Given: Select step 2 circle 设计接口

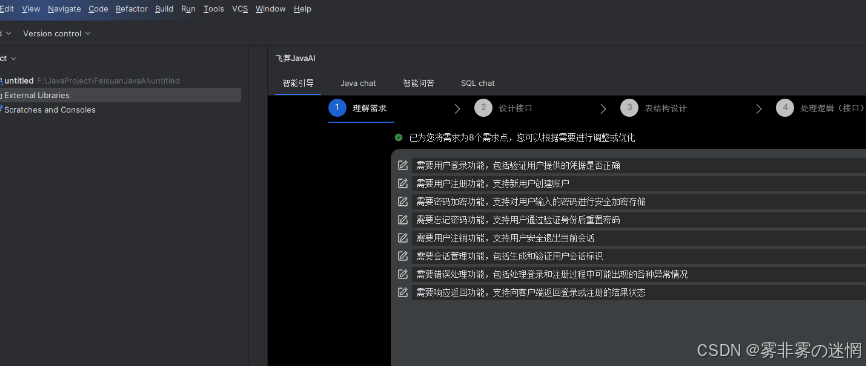Looking at the screenshot, I should click(x=483, y=108).
